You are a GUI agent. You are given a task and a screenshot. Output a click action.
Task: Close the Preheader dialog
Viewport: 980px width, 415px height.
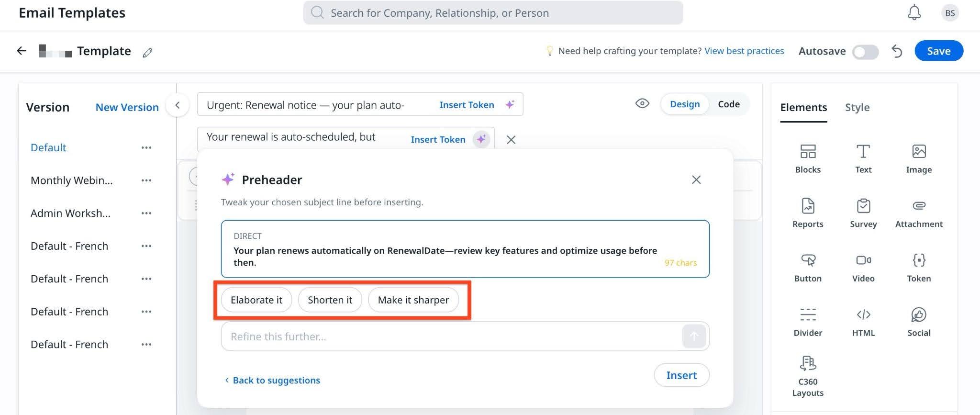(696, 179)
